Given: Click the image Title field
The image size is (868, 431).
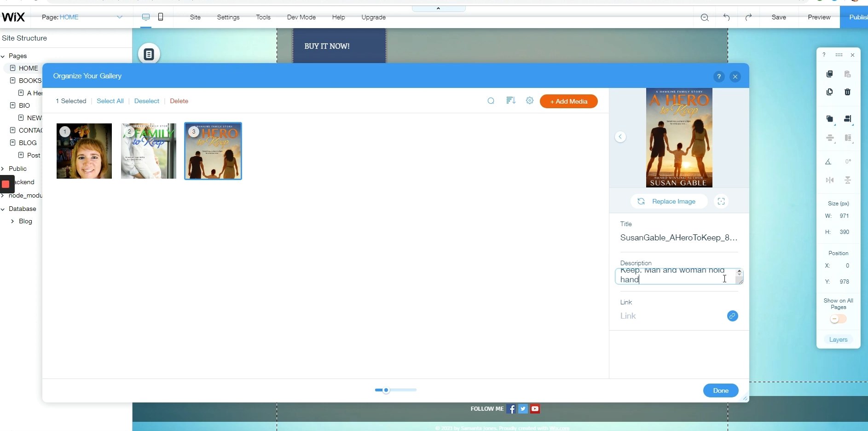Looking at the screenshot, I should [x=679, y=238].
